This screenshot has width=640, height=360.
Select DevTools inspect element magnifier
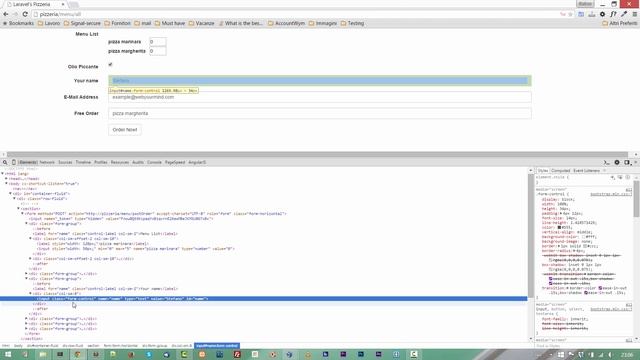click(5, 162)
